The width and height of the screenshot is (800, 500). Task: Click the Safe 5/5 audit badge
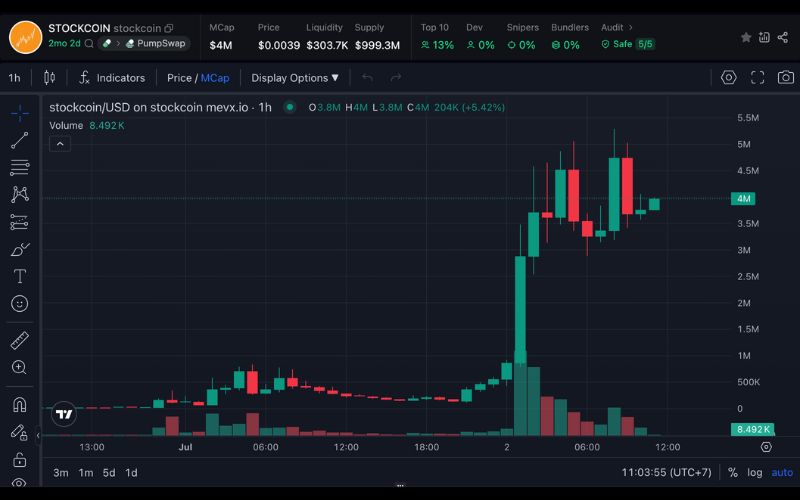pos(628,44)
